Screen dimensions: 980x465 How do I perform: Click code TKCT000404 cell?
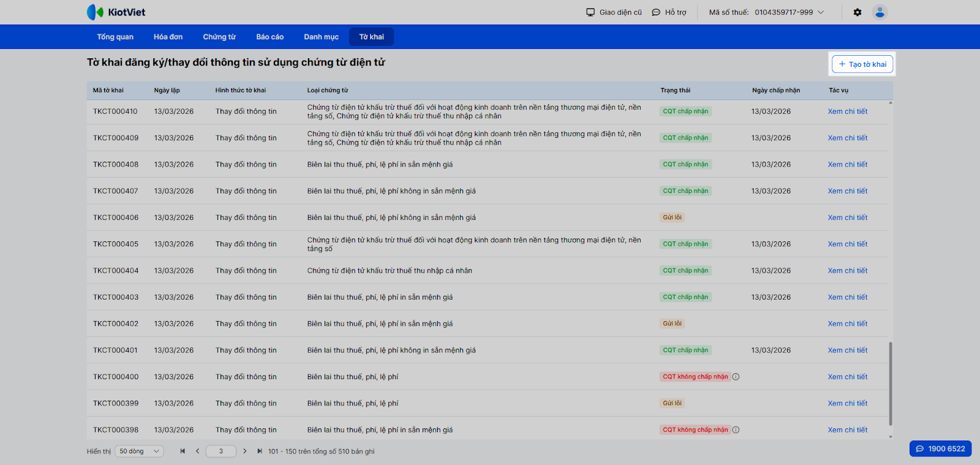click(116, 271)
